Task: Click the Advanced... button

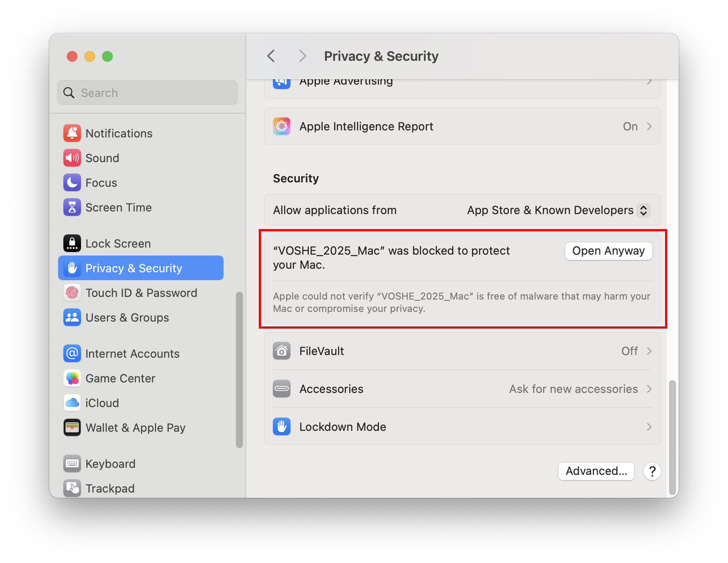Action: point(596,471)
